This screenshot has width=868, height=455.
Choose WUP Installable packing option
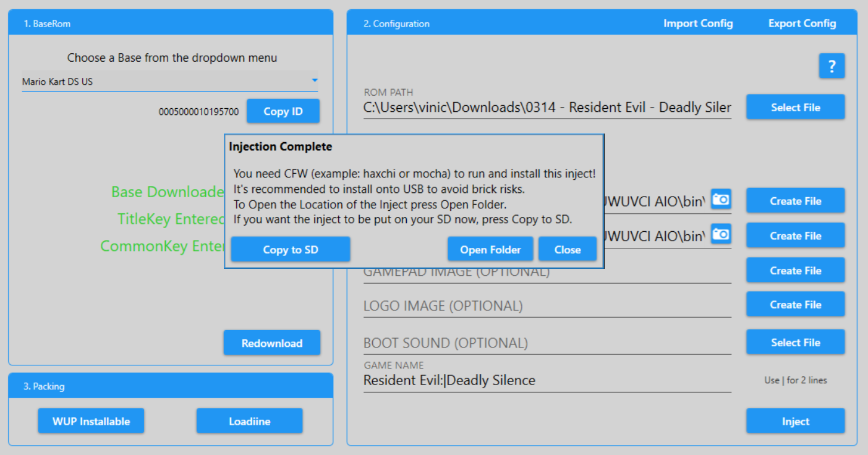[x=91, y=421]
